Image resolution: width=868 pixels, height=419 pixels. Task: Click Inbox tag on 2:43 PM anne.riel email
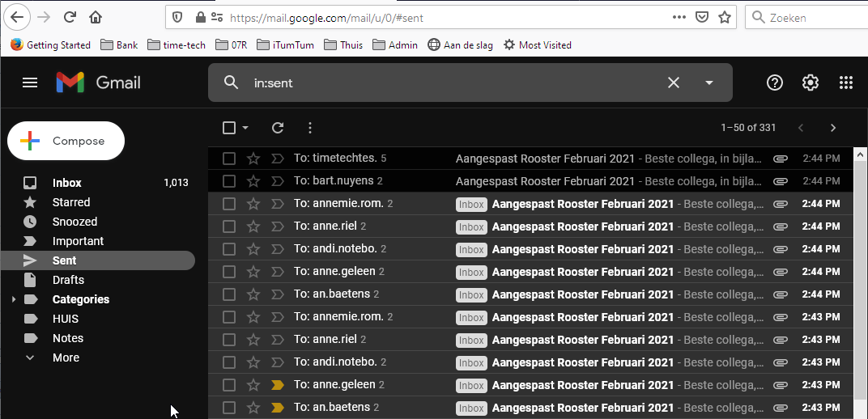(471, 340)
